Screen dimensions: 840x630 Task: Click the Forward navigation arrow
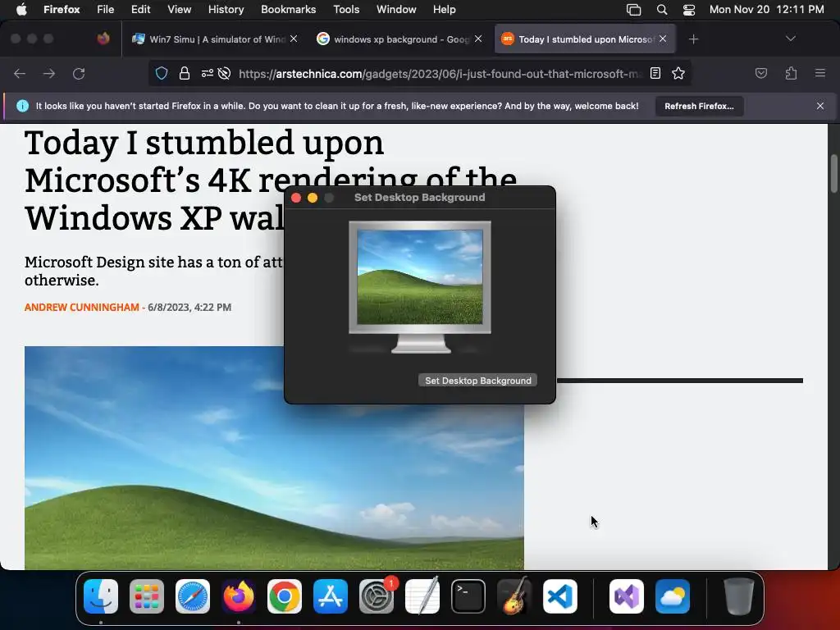point(49,73)
